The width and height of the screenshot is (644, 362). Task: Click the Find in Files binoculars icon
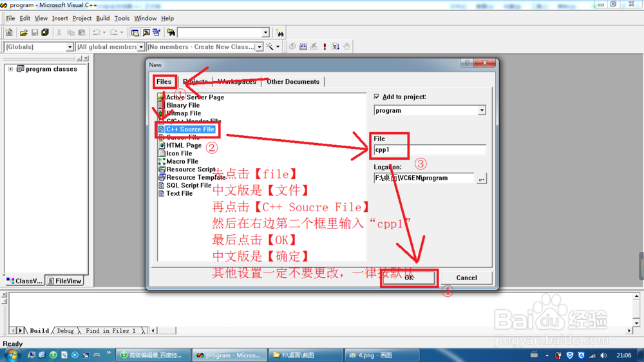click(171, 32)
